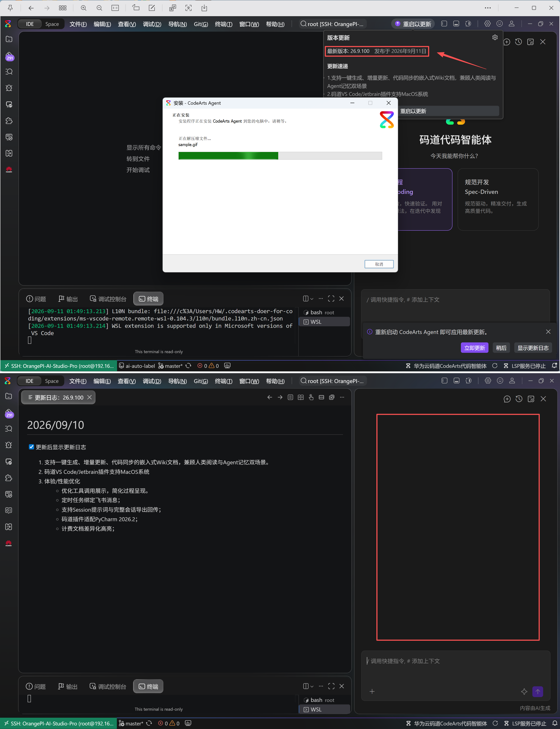Click purple send arrow in the update-log IDE chat input

click(538, 691)
